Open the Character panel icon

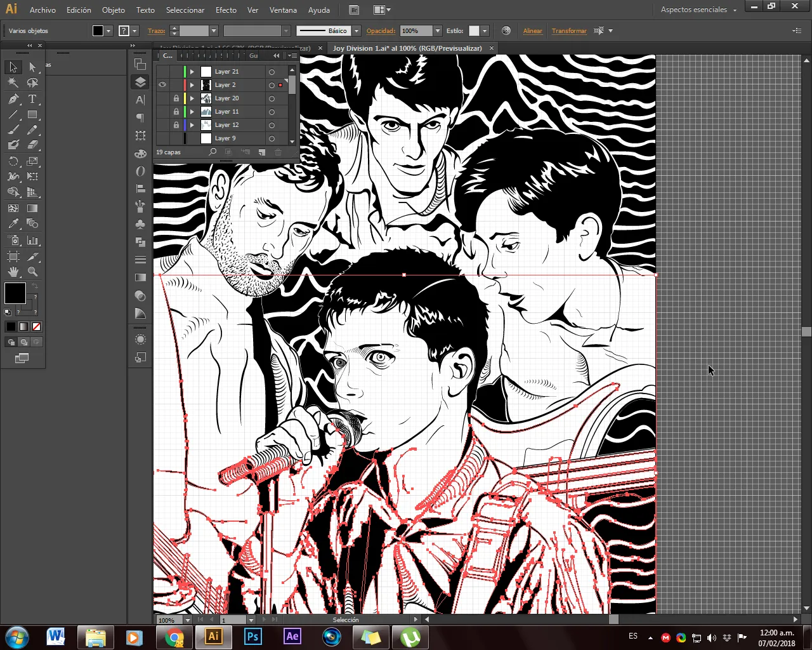[140, 100]
